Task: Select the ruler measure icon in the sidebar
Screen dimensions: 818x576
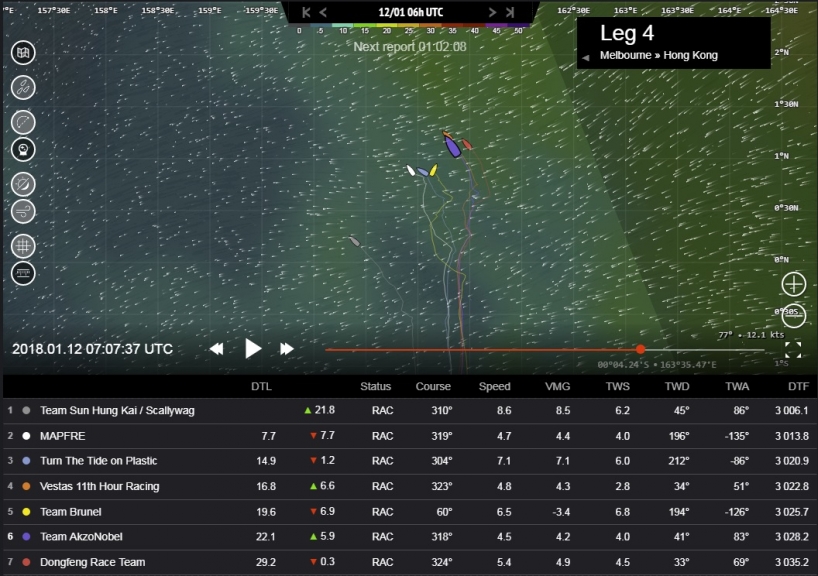Action: [x=23, y=273]
